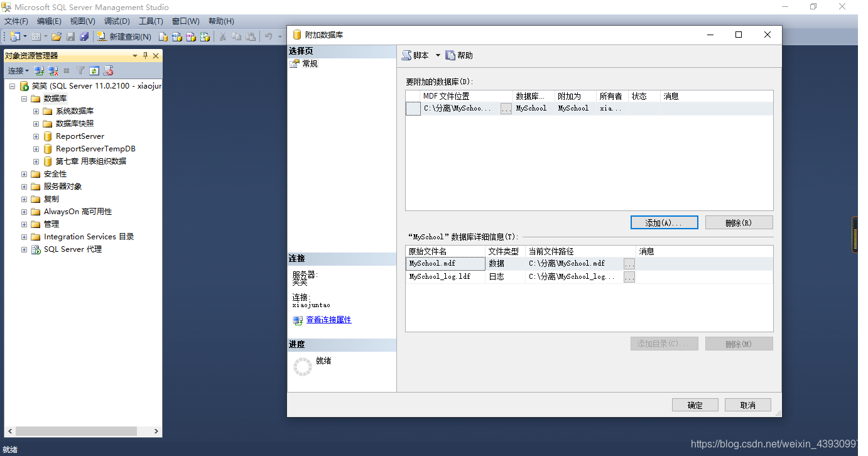Image resolution: width=868 pixels, height=456 pixels.
Task: Browse the MySchool.mdf current file path with ...
Action: click(629, 264)
